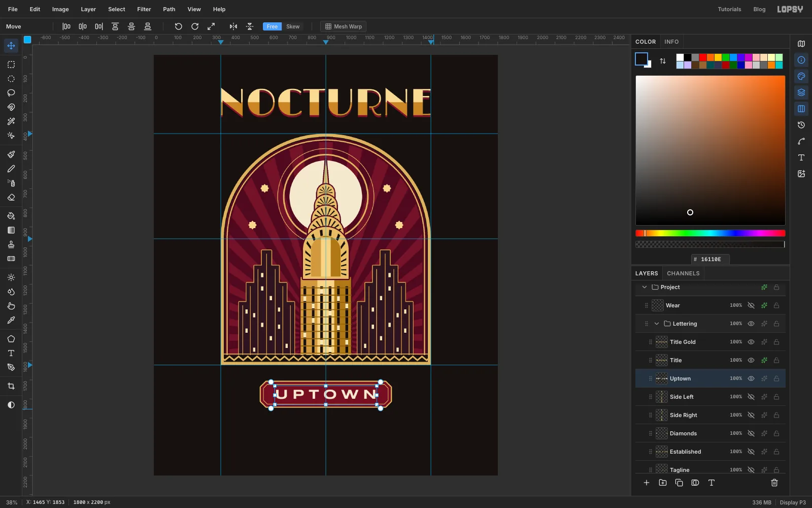Hide the Uptown layer

click(x=751, y=378)
